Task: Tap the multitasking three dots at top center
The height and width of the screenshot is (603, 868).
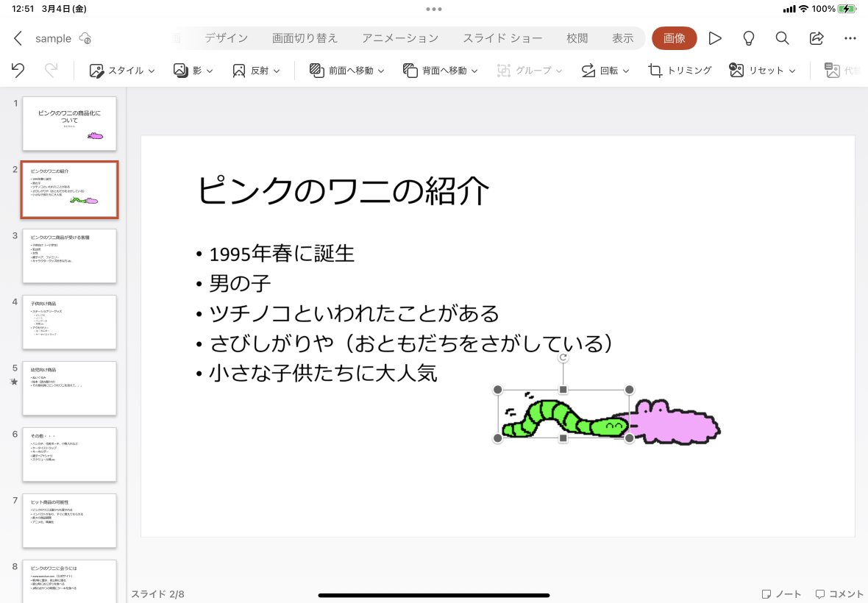Action: 434,9
